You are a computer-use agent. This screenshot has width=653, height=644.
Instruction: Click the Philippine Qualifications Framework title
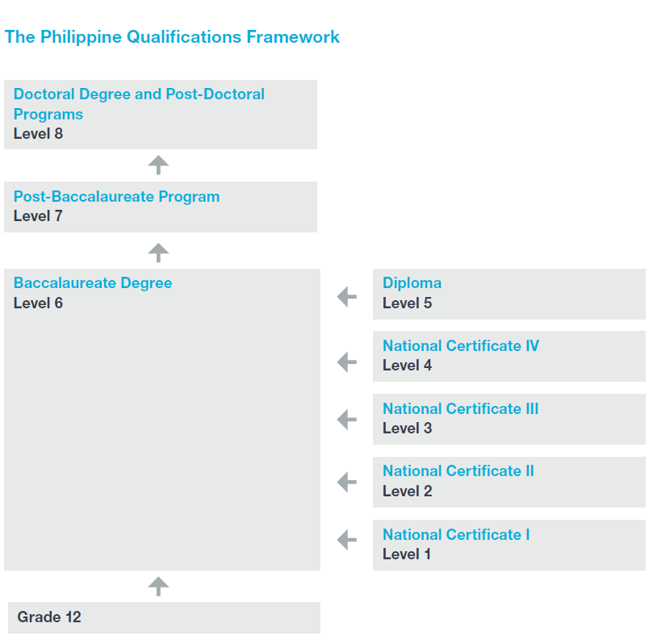coord(172,37)
